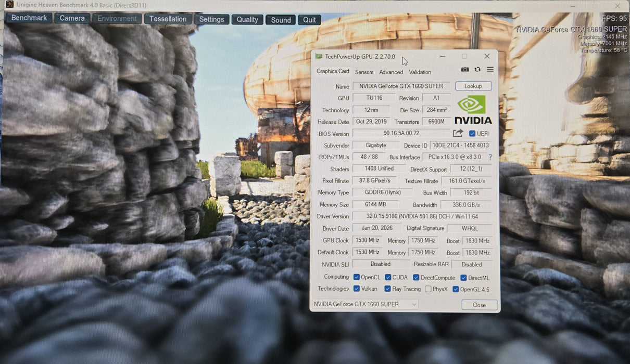
Task: Click the Transistors value 6600M
Action: tap(436, 122)
